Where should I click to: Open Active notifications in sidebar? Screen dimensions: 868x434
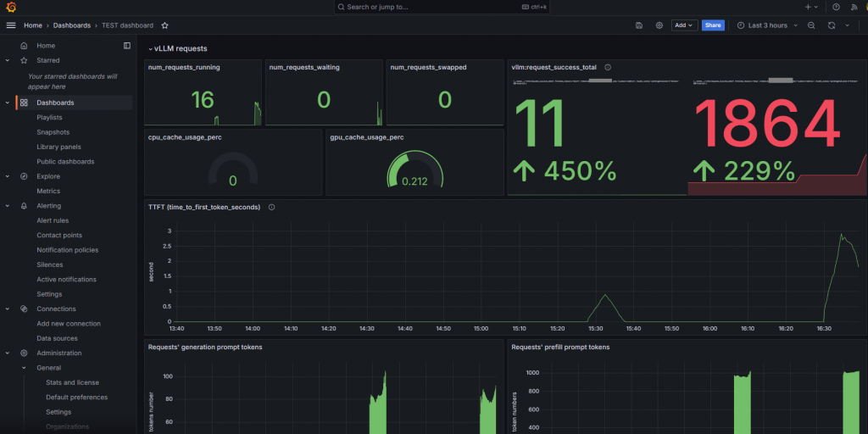pyautogui.click(x=66, y=280)
